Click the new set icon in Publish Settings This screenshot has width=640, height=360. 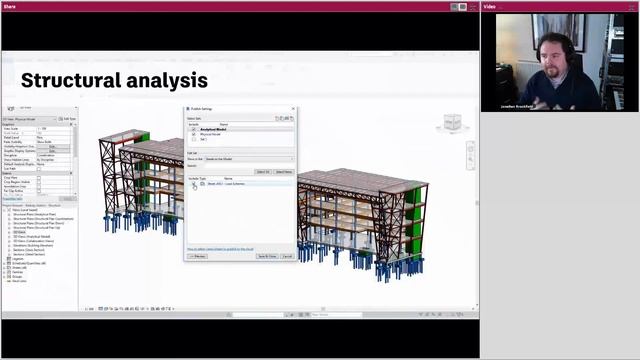(x=276, y=118)
